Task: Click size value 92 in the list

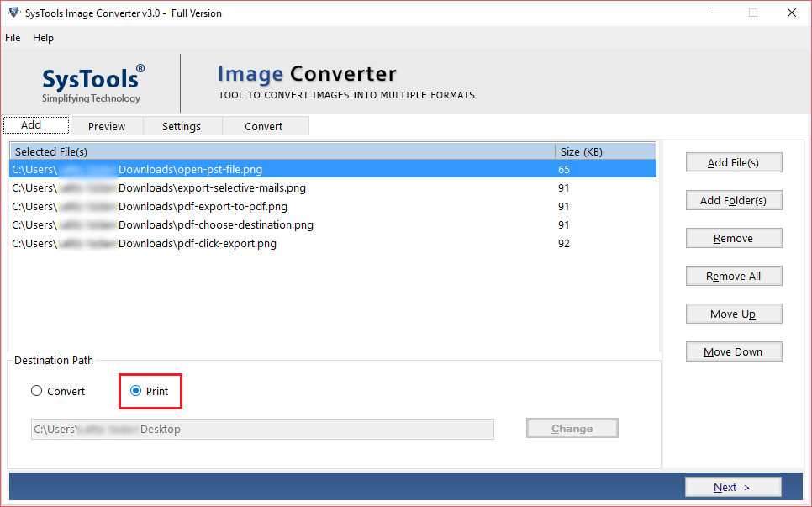Action: click(x=564, y=243)
